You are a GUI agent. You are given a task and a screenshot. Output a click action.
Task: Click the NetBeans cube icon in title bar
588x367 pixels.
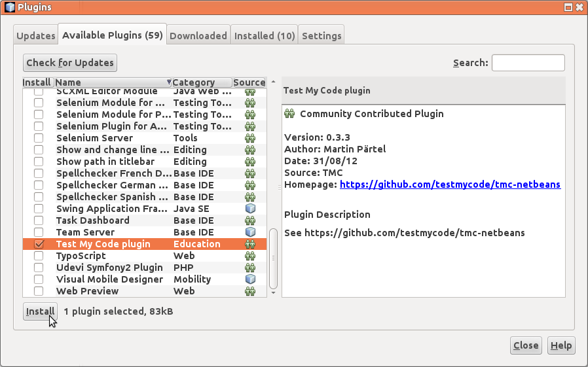(9, 7)
